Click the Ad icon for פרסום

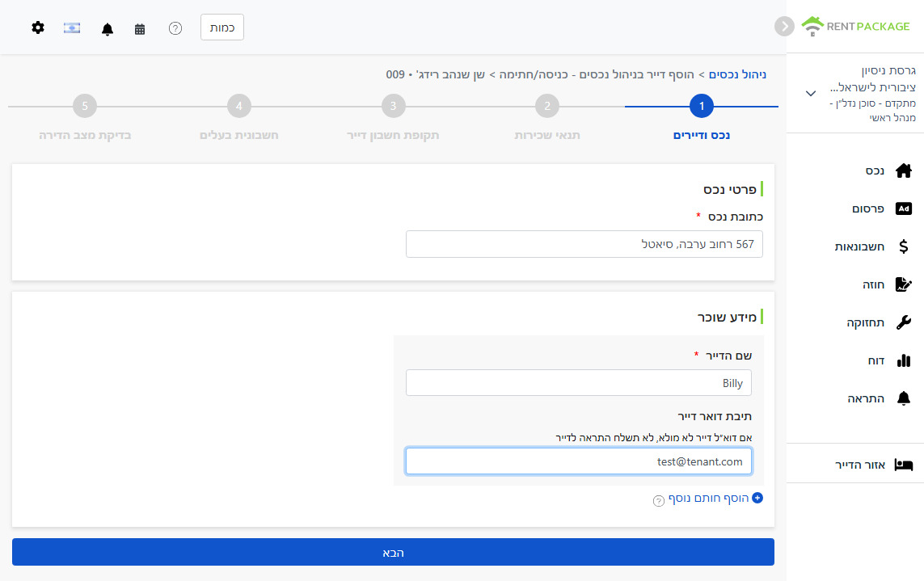pos(903,208)
